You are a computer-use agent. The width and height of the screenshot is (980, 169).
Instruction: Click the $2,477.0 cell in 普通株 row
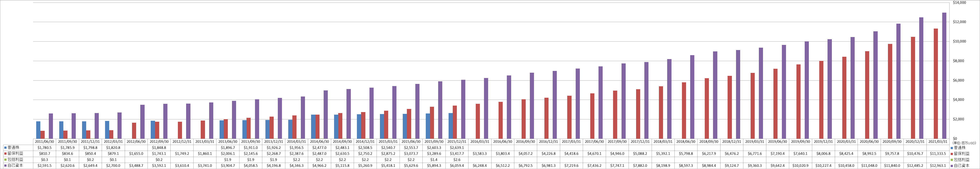point(320,147)
